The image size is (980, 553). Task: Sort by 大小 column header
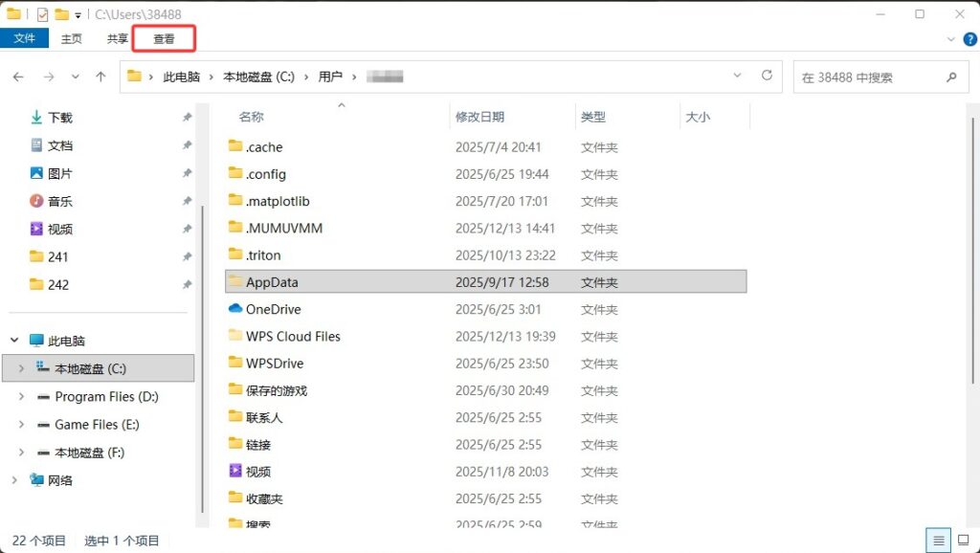click(698, 117)
